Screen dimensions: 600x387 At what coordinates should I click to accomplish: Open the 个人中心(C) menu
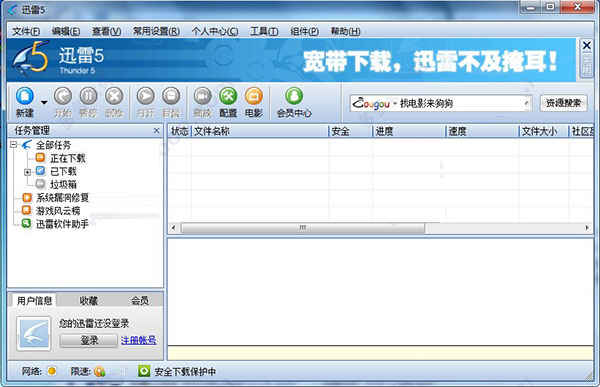(215, 31)
